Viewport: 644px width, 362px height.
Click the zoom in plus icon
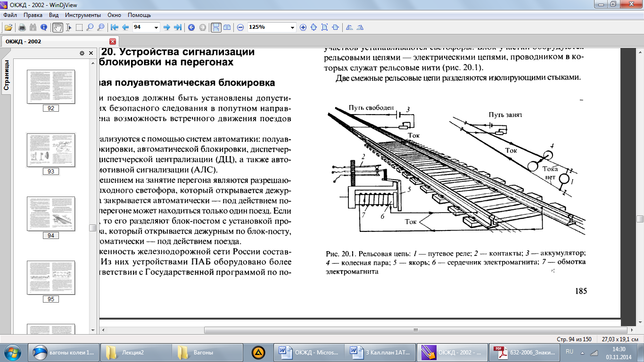click(303, 27)
